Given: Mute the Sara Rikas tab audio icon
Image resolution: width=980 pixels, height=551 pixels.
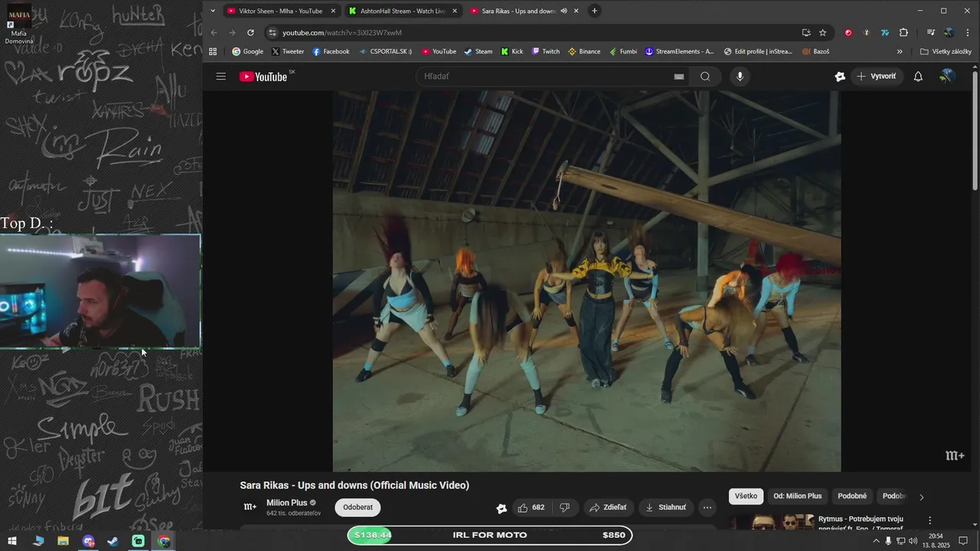Looking at the screenshot, I should 563,11.
